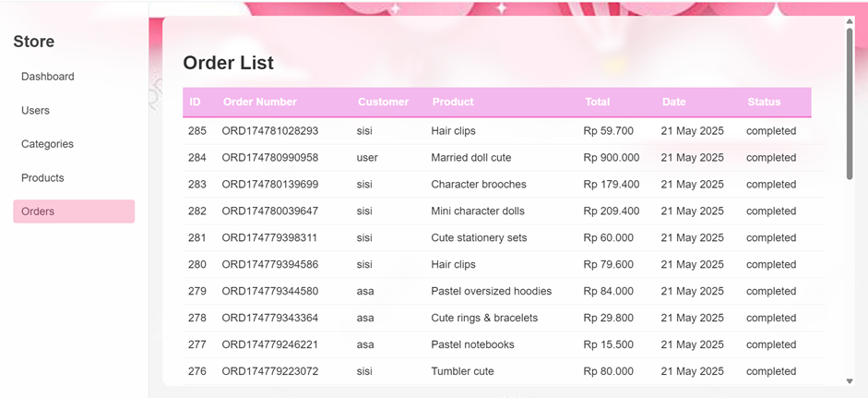This screenshot has height=398, width=868.
Task: Click the scrollbar up arrow
Action: click(x=850, y=21)
